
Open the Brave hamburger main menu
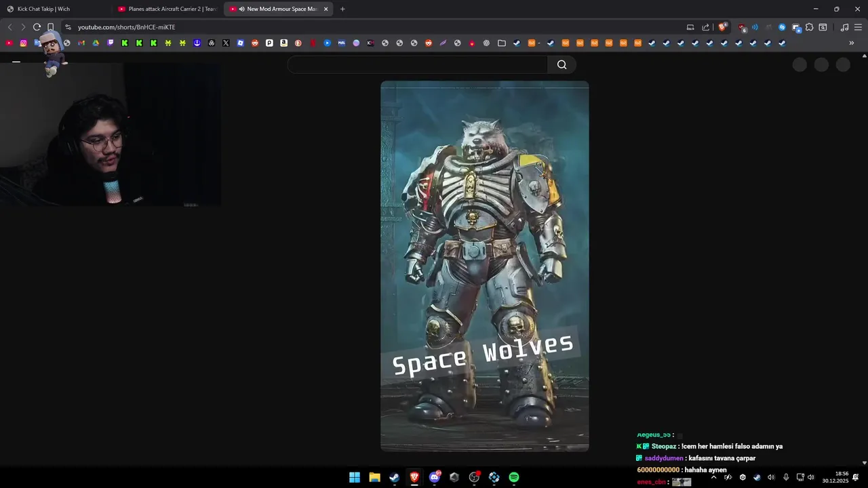[858, 27]
